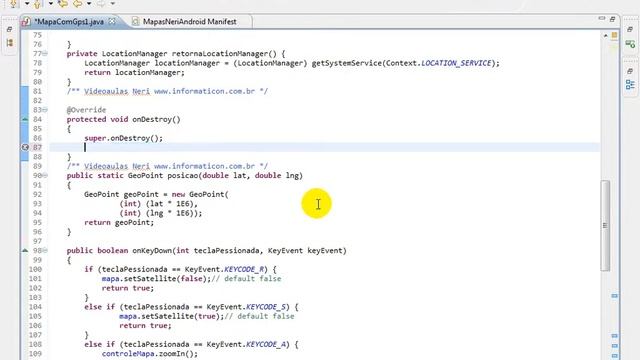Open the Outline fast-view icon
This screenshot has height=360, width=640.
[630, 84]
